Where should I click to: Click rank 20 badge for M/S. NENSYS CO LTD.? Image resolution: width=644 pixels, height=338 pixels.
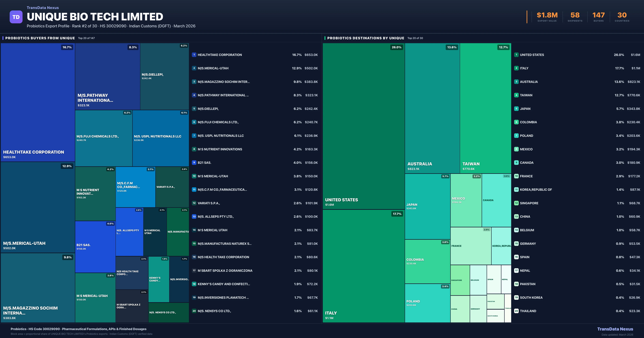click(194, 311)
